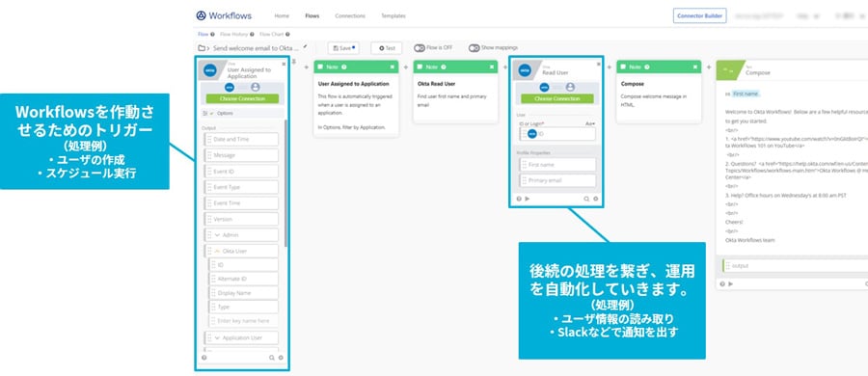The height and width of the screenshot is (376, 868).
Task: Click the Event Type output field
Action: pyautogui.click(x=241, y=187)
